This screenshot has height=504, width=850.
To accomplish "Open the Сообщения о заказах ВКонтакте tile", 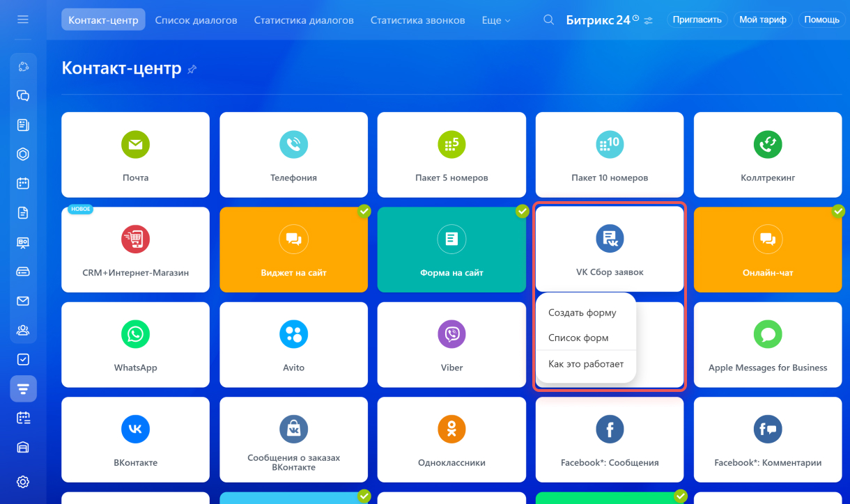I will click(293, 439).
